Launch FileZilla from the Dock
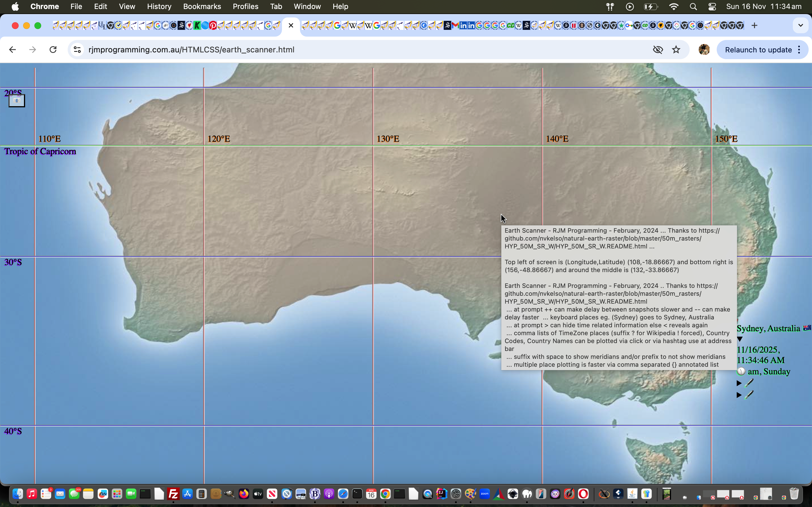The height and width of the screenshot is (507, 812). coord(173,494)
